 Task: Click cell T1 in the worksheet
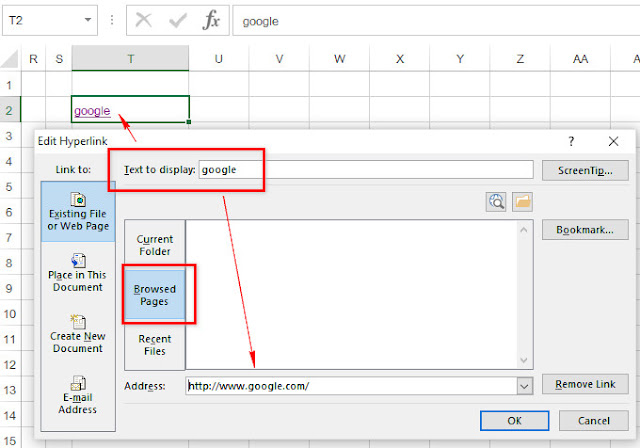(x=130, y=84)
